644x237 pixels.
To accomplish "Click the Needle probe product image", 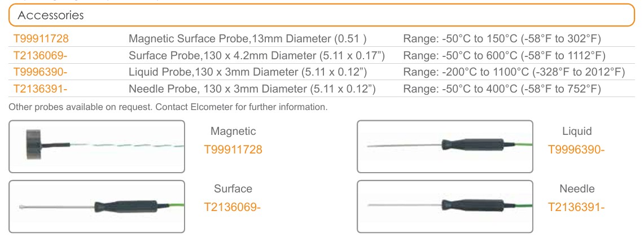I will [x=445, y=206].
